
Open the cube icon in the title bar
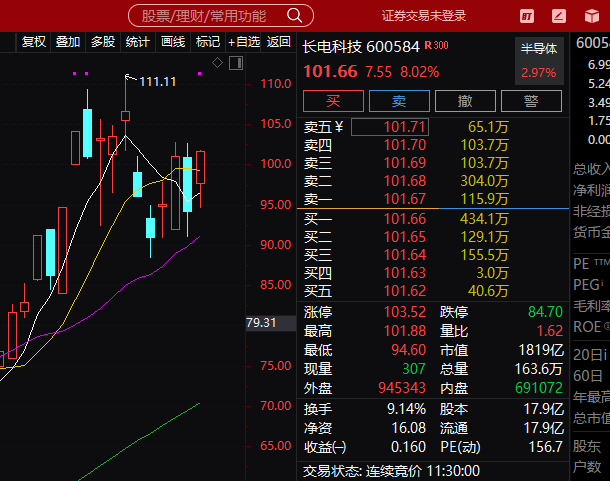pos(592,16)
